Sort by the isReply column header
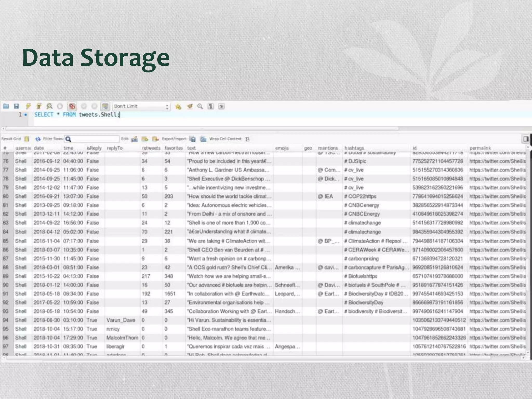This screenshot has width=532, height=399. [94, 148]
